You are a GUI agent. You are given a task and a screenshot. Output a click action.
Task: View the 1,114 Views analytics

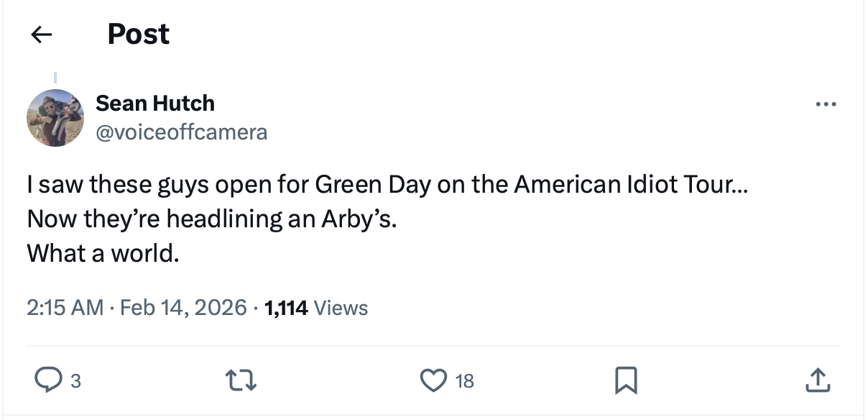[316, 308]
